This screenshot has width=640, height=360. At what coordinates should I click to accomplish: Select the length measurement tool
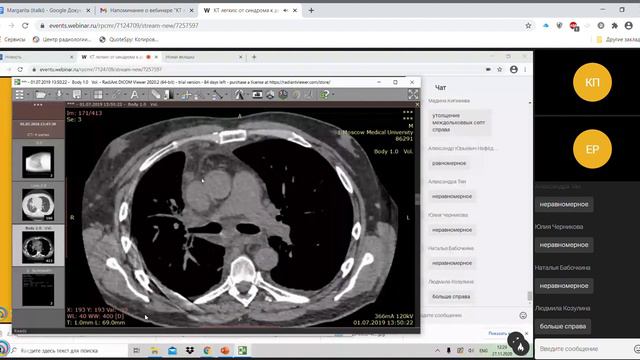pos(217,95)
